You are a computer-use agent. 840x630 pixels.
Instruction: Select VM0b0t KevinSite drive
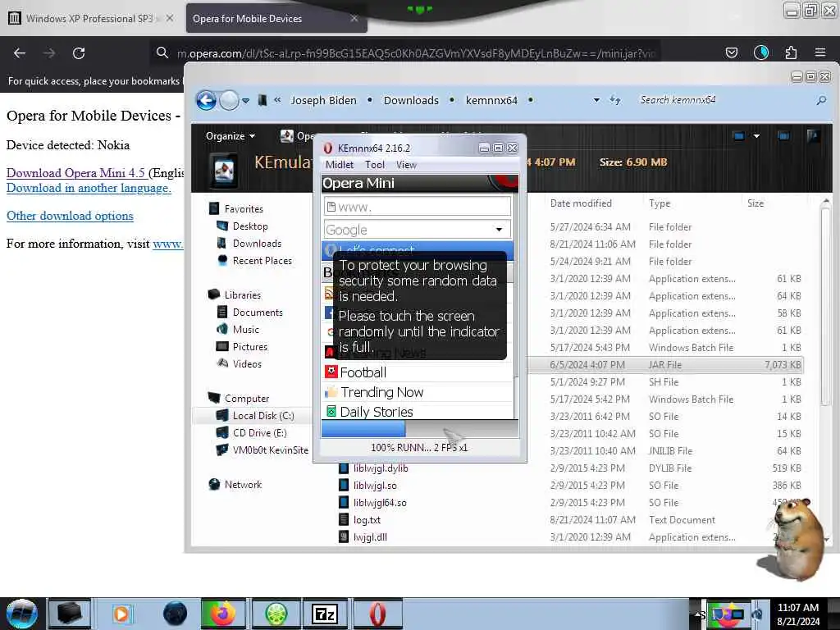(271, 450)
